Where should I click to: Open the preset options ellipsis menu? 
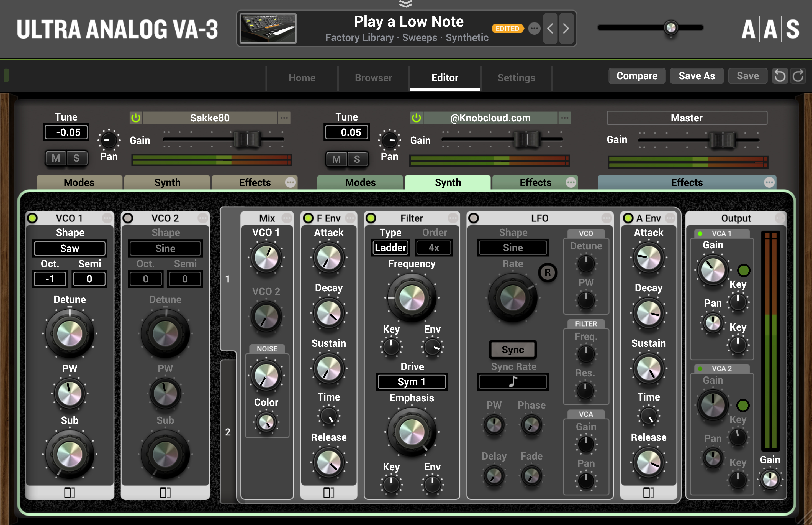point(534,29)
